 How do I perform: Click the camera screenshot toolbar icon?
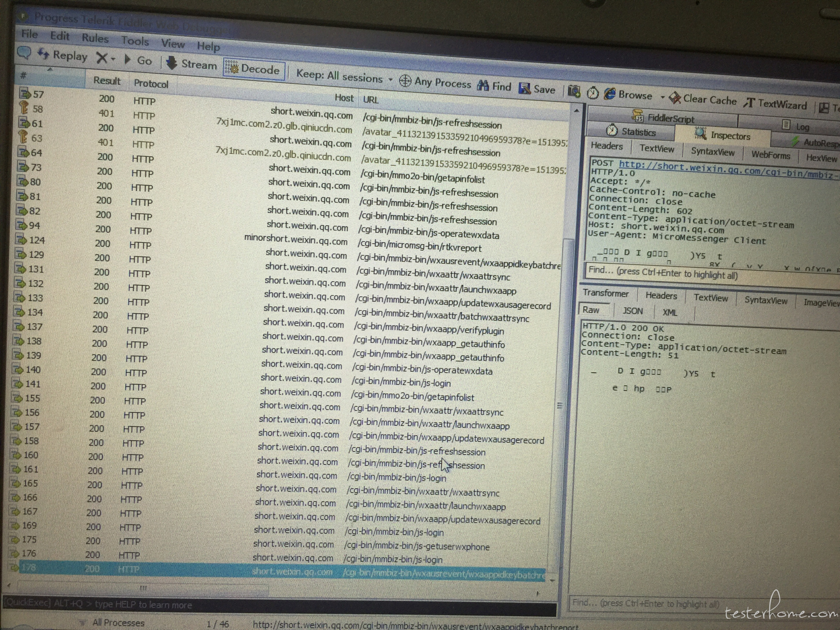pyautogui.click(x=574, y=91)
